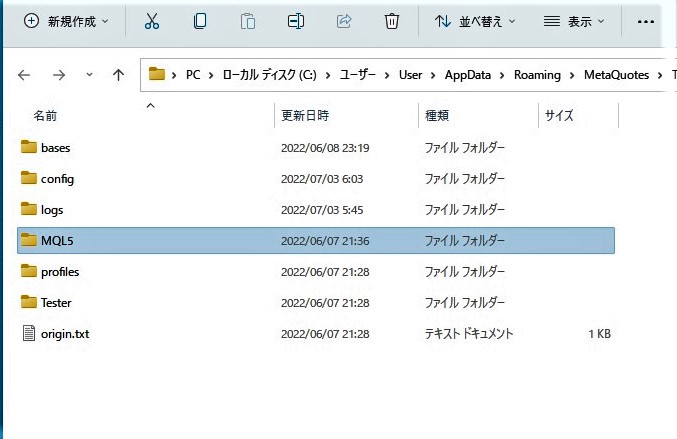Click the Delete trash can icon
The width and height of the screenshot is (677, 439).
pos(392,20)
